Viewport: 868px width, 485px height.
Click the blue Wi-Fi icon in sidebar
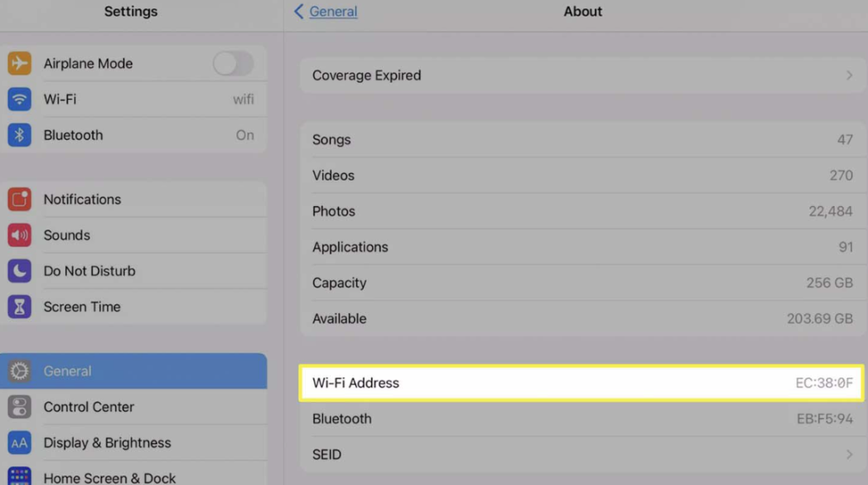pos(19,99)
